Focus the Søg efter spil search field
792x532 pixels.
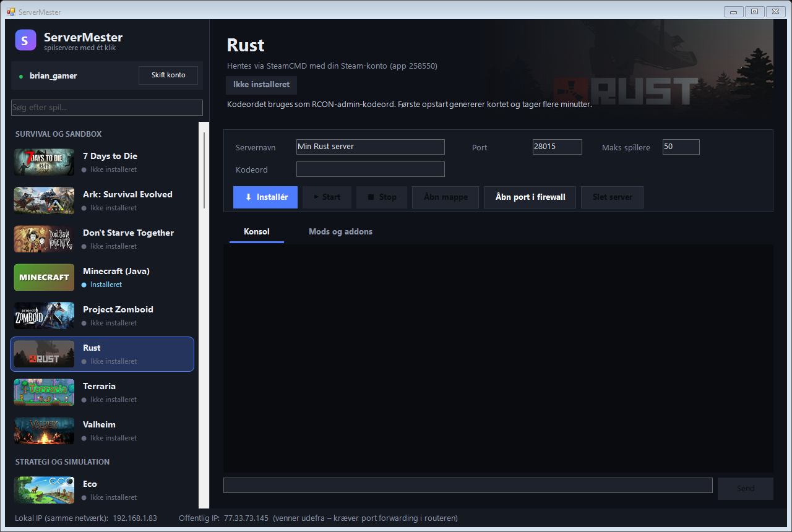click(x=107, y=108)
